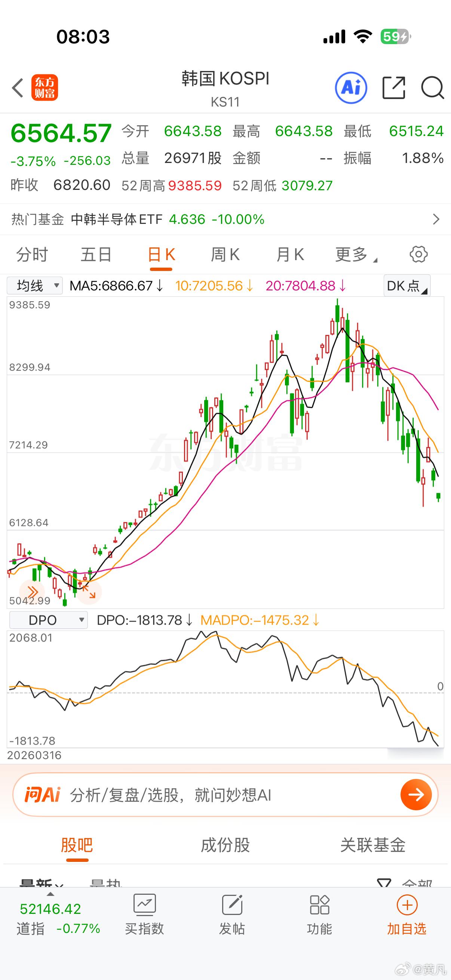451x980 pixels.
Task: Tap the candlestick chart area
Action: click(x=225, y=453)
